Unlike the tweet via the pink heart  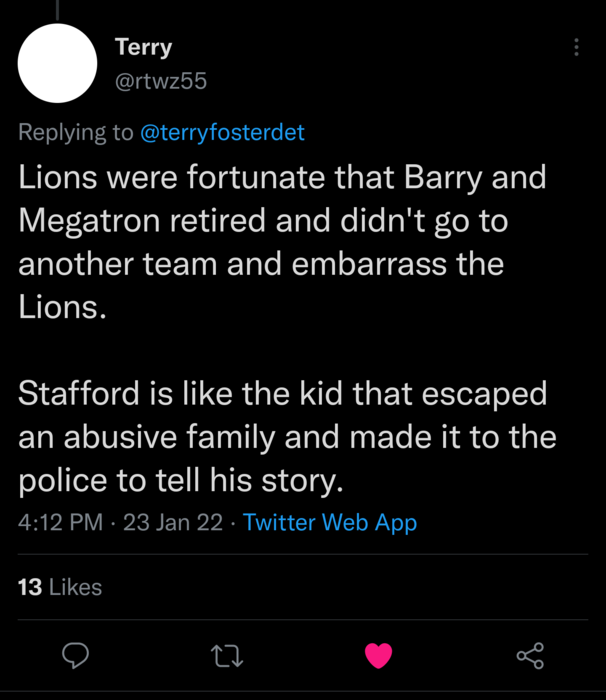(x=378, y=656)
